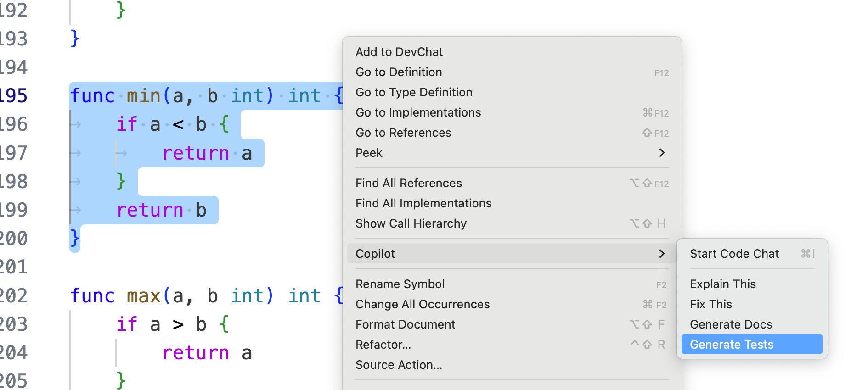Choose Find All Implementations
This screenshot has height=390, width=868.
(x=423, y=203)
